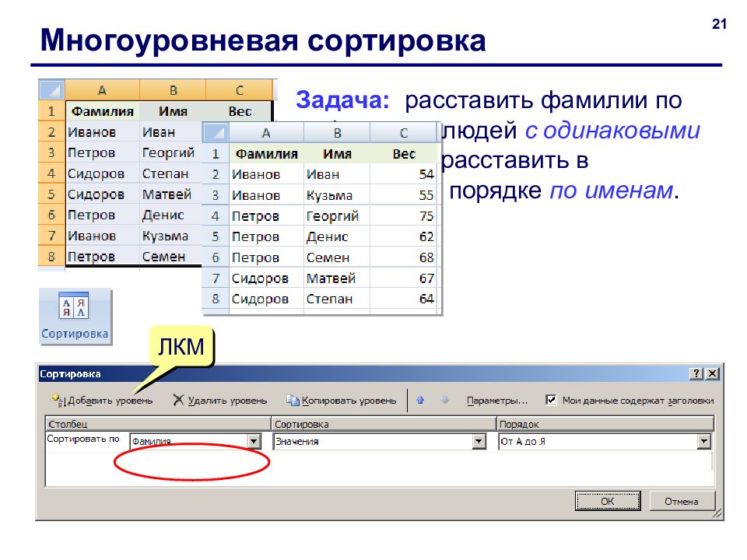Click the Семен cell in the left table
This screenshot has height=560, width=747.
170,257
